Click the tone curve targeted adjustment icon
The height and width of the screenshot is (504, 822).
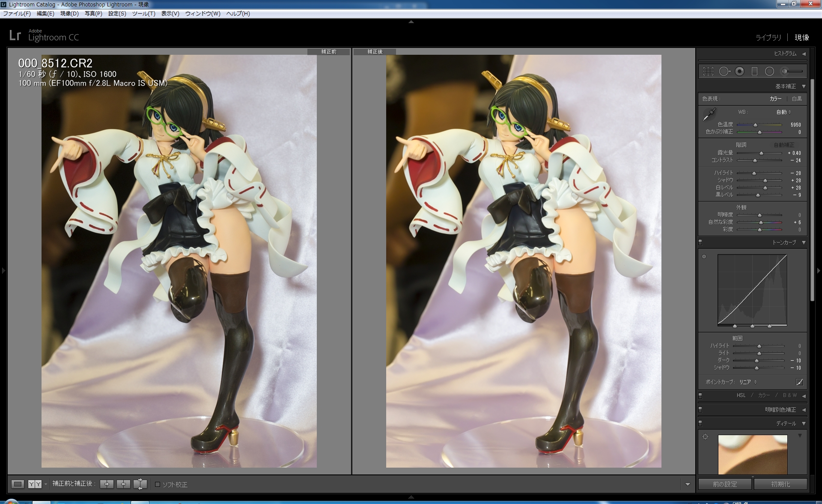click(704, 257)
